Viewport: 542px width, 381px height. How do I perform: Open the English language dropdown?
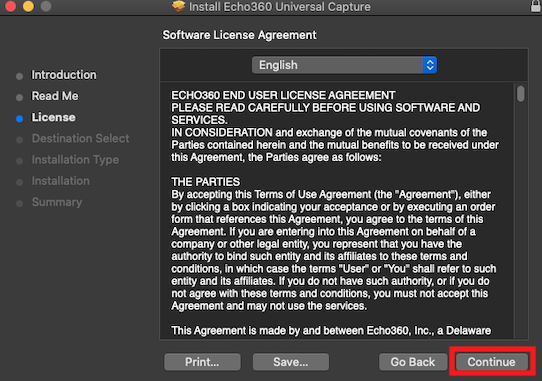[x=344, y=65]
